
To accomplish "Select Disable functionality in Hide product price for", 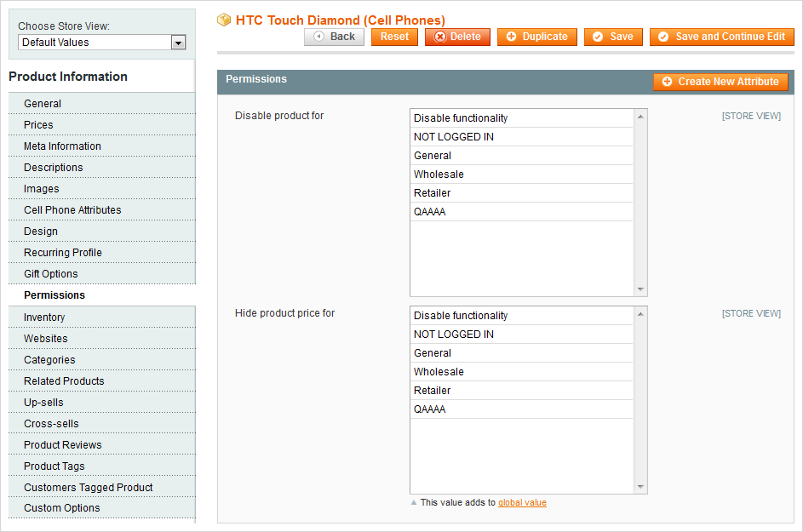I will (x=522, y=316).
